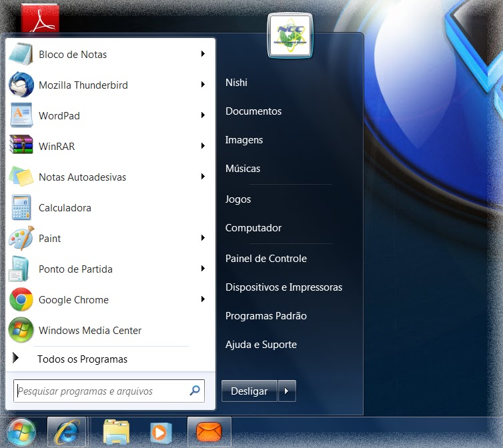503x448 pixels.
Task: Select the Windows Media Center label
Action: [90, 330]
